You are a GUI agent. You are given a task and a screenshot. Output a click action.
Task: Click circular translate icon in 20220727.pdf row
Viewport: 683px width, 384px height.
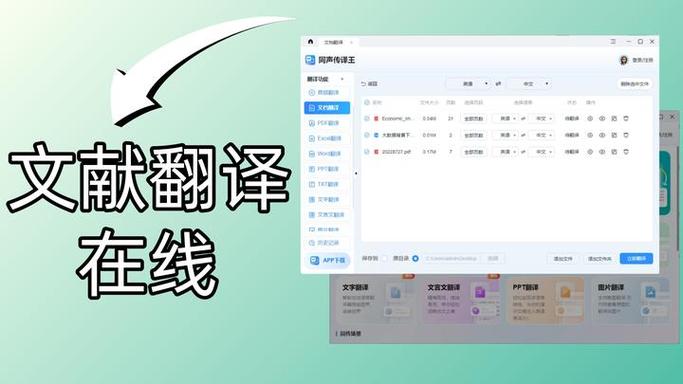tap(590, 152)
